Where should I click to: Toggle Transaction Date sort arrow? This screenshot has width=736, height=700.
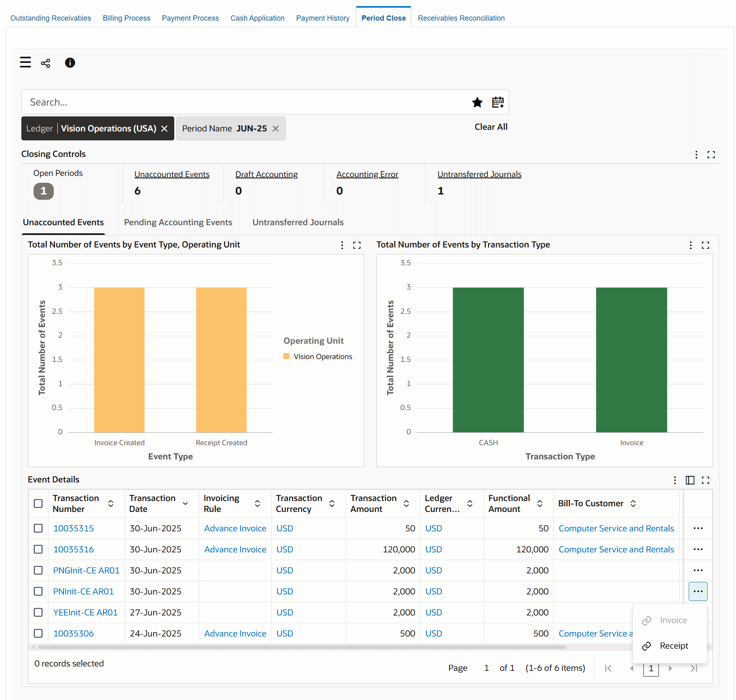(186, 503)
